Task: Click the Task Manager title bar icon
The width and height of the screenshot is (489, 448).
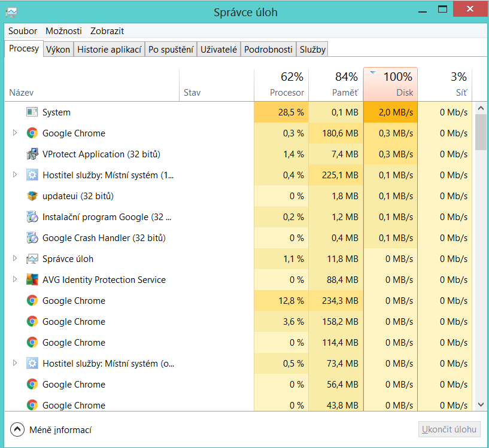Action: pos(11,11)
